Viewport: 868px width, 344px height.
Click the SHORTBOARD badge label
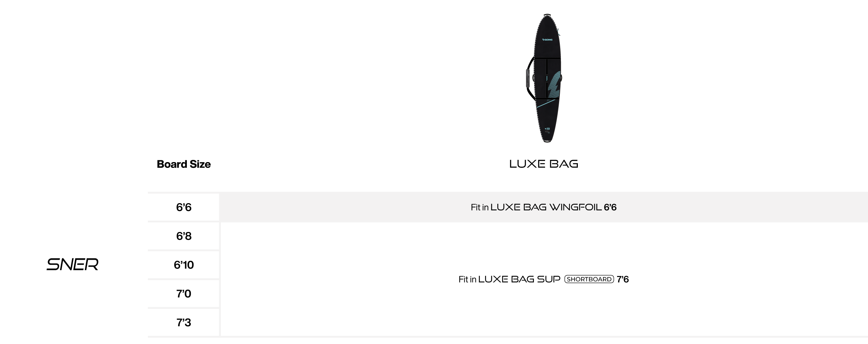tap(589, 279)
